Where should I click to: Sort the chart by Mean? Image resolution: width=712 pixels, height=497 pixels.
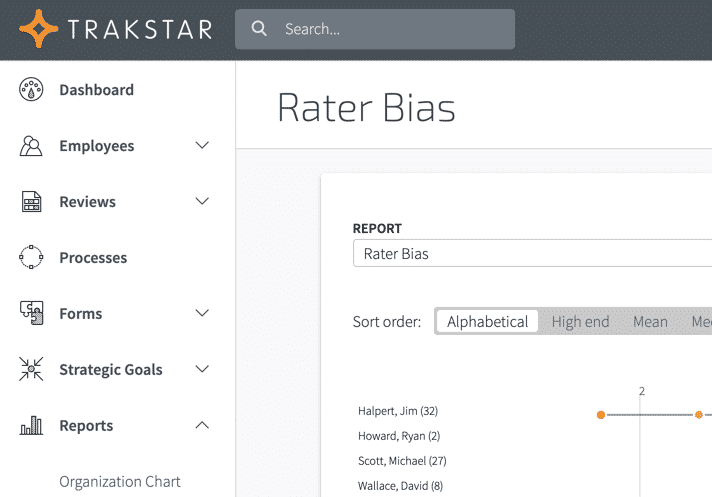650,321
